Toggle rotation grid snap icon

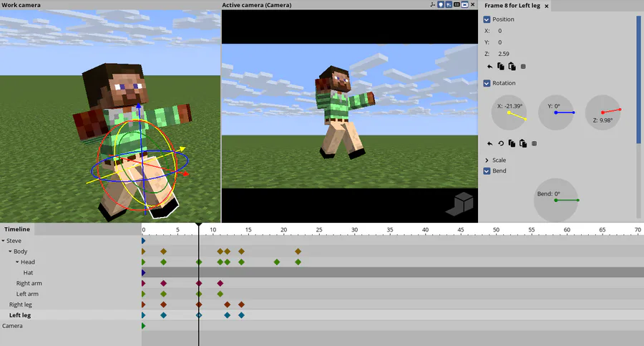coord(534,143)
